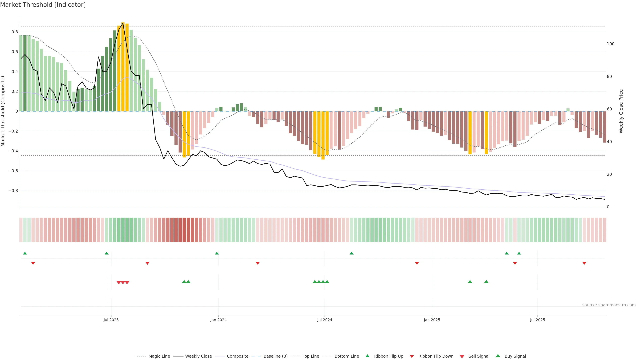Click the Baseline (0) legend label
644x362 pixels.
(276, 356)
